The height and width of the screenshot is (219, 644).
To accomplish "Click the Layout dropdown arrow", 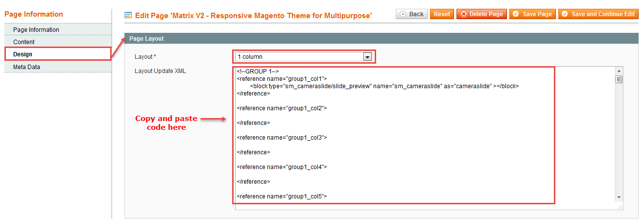I will pyautogui.click(x=367, y=57).
